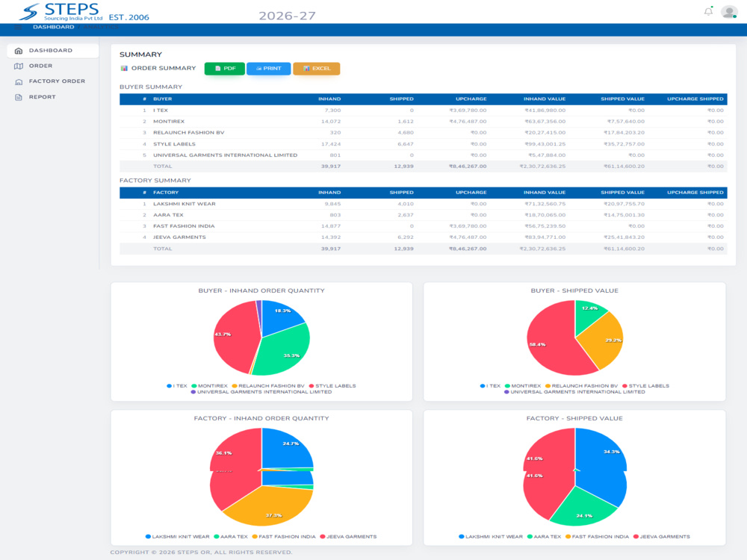
Task: Open the notifications bell
Action: (x=708, y=11)
